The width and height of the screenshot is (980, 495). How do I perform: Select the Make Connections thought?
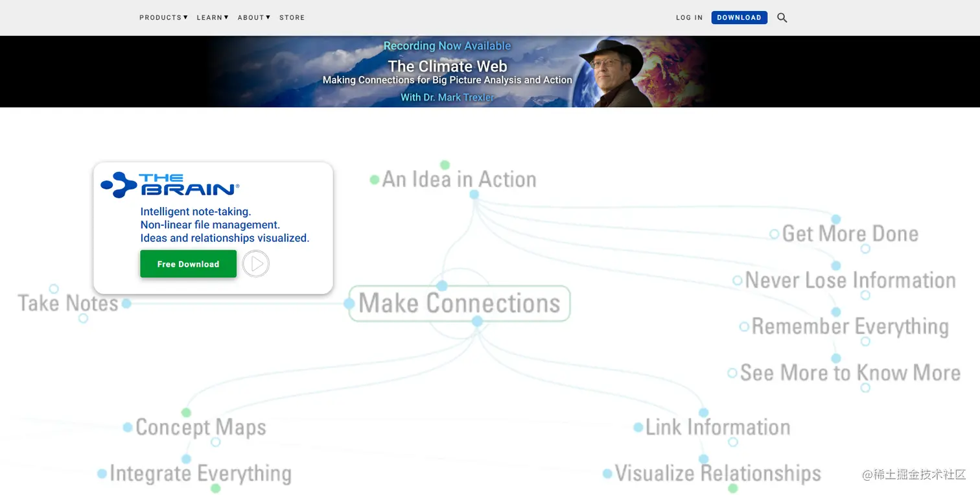[460, 303]
